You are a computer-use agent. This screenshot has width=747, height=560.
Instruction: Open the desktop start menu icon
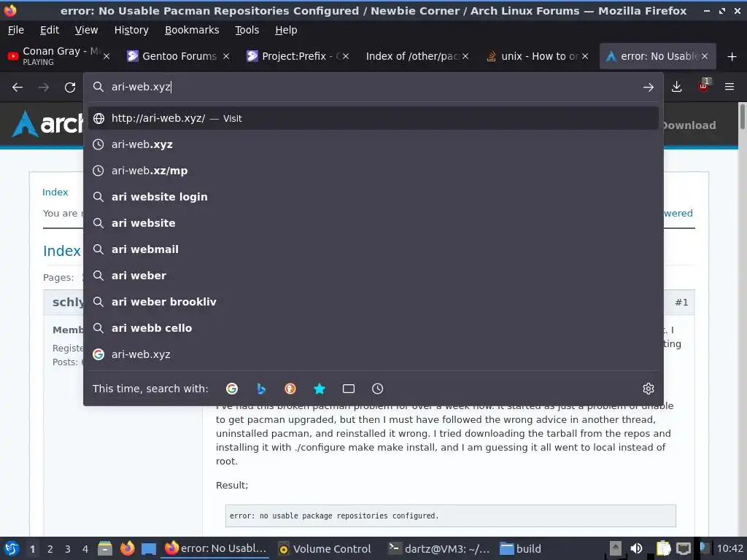(12, 548)
